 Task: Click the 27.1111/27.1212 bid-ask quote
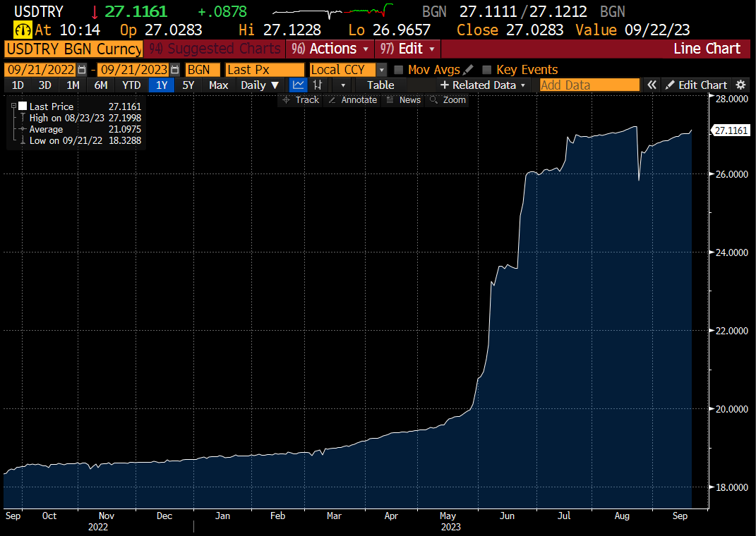click(x=523, y=11)
